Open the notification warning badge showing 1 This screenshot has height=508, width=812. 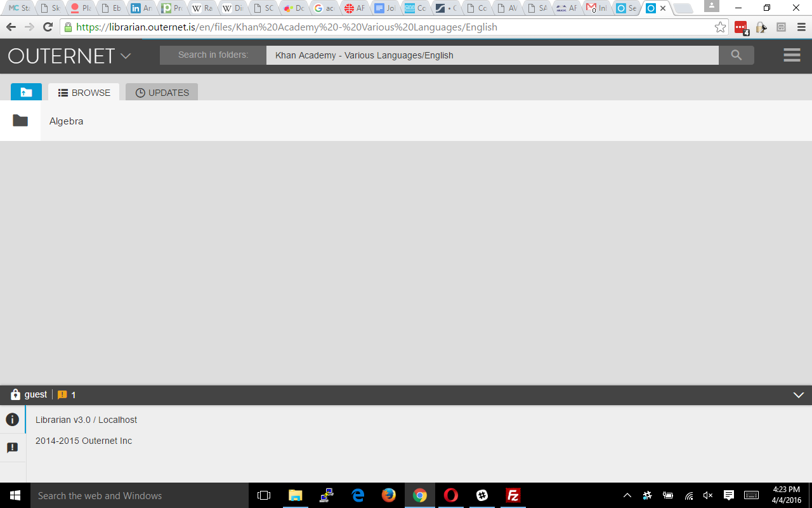pos(67,395)
